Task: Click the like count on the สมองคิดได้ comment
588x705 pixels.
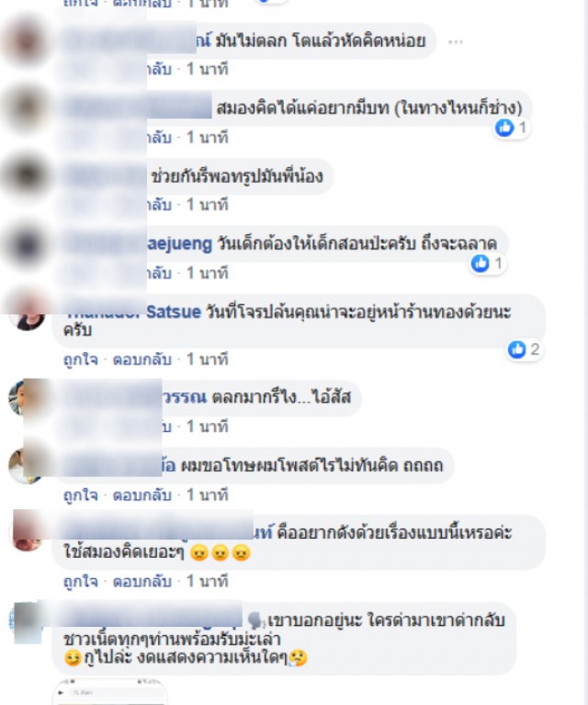Action: point(523,128)
